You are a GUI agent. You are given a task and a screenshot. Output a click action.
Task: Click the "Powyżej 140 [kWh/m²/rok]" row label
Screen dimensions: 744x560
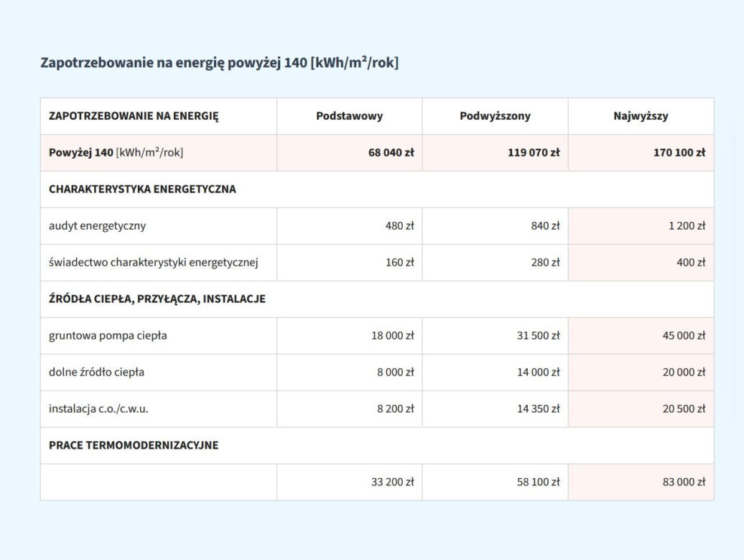click(x=116, y=153)
